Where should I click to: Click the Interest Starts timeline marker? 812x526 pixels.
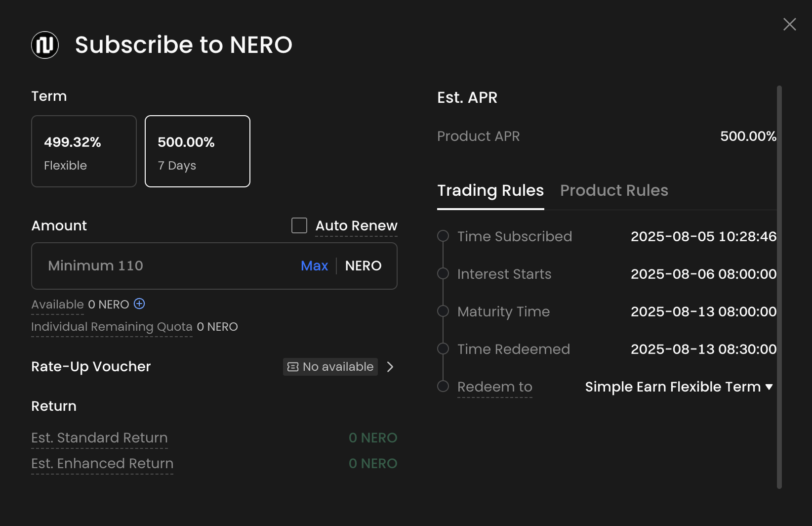443,273
